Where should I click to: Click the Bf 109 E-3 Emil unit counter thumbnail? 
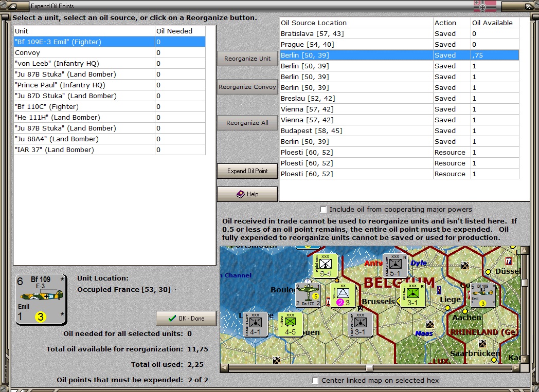[x=41, y=300]
